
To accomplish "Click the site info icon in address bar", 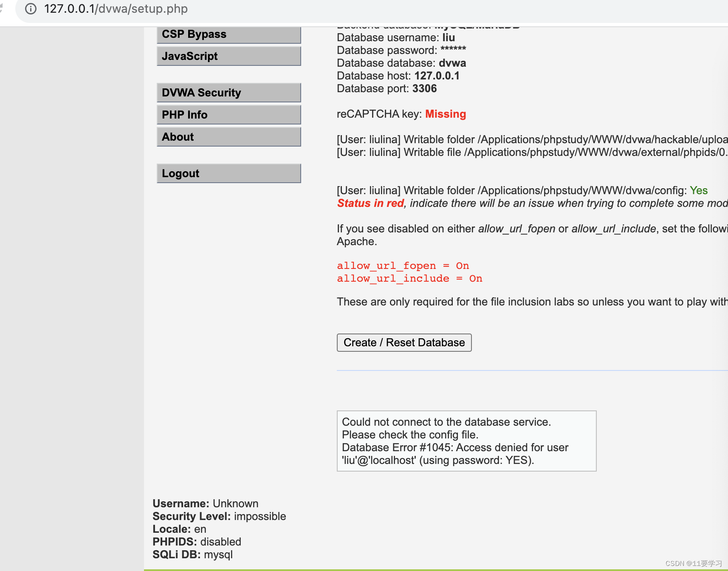I will [x=31, y=9].
